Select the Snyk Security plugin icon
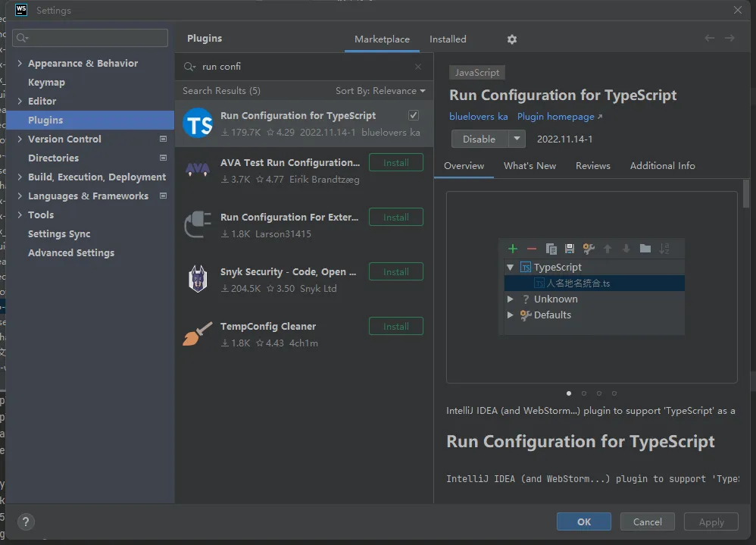The height and width of the screenshot is (545, 756). (x=198, y=280)
